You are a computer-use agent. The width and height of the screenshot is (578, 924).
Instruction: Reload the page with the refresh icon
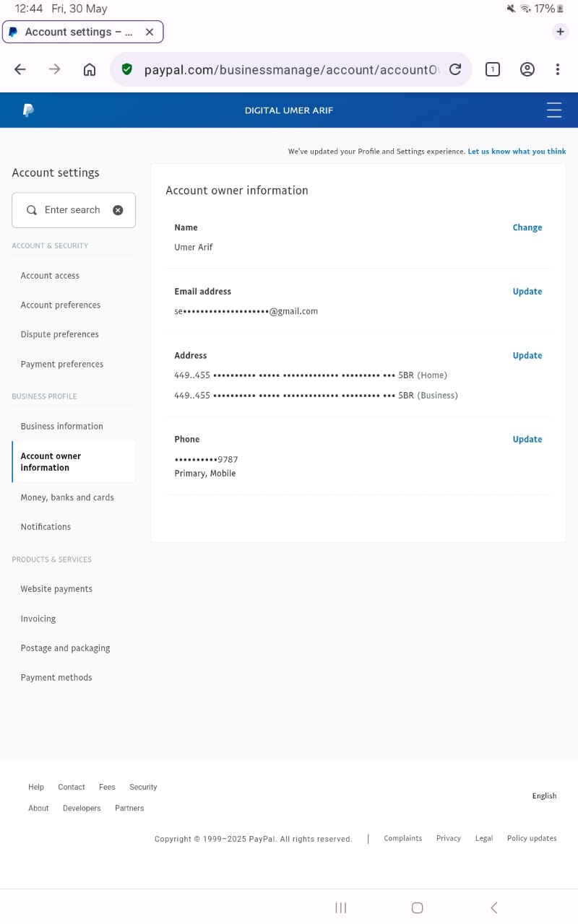[455, 69]
